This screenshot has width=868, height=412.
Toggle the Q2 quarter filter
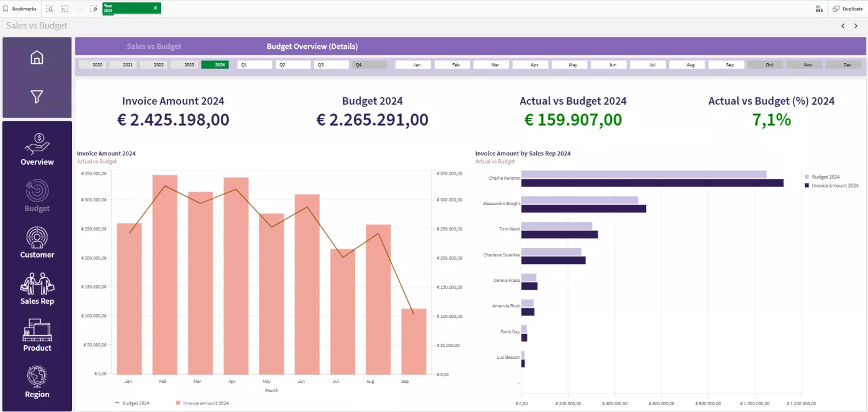293,64
